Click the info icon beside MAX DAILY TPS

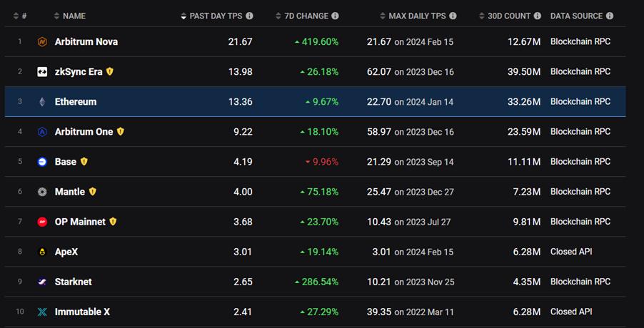[453, 16]
